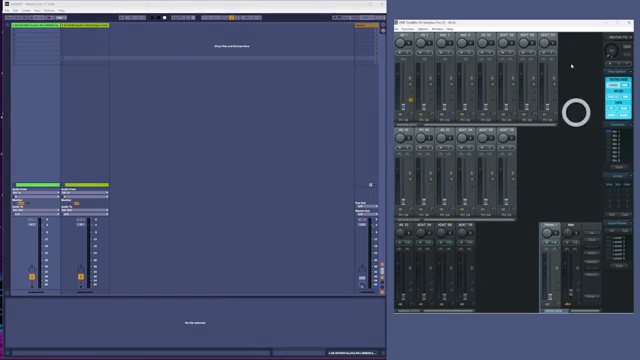The height and width of the screenshot is (360, 640).
Task: Click pan knob on hardware output ADAT 5/6
Action: click(442, 233)
